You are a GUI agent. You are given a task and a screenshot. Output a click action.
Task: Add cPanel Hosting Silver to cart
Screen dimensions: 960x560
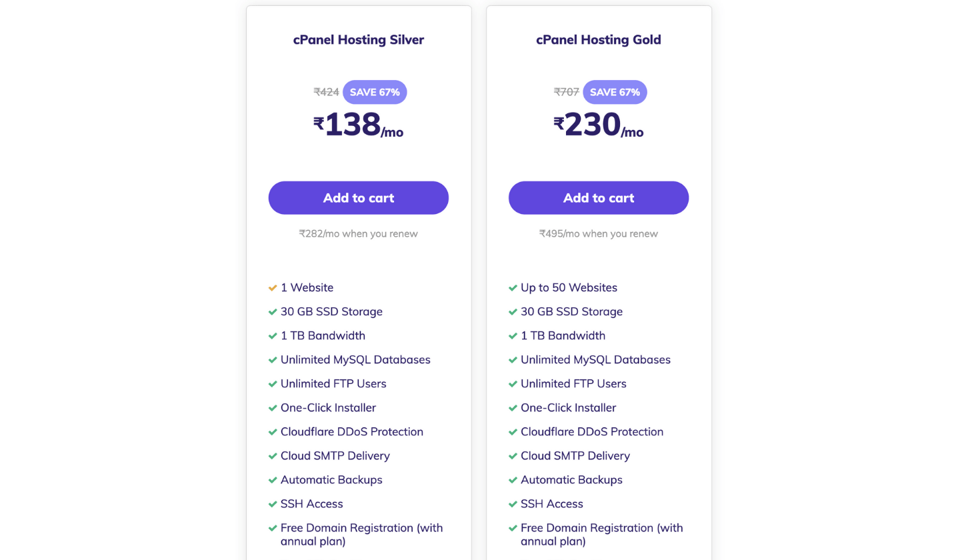pos(359,198)
